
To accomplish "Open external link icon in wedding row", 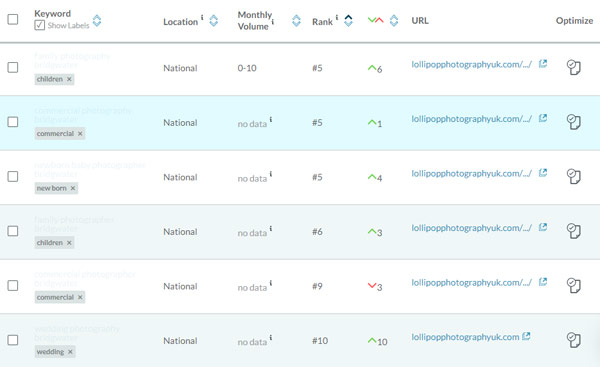I will coord(526,336).
